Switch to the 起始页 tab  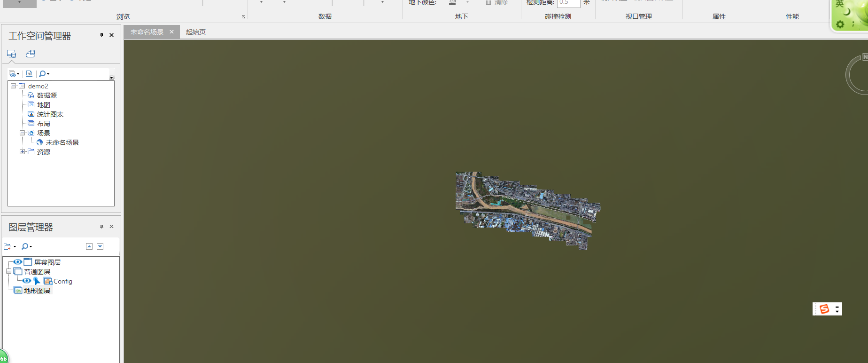[196, 32]
